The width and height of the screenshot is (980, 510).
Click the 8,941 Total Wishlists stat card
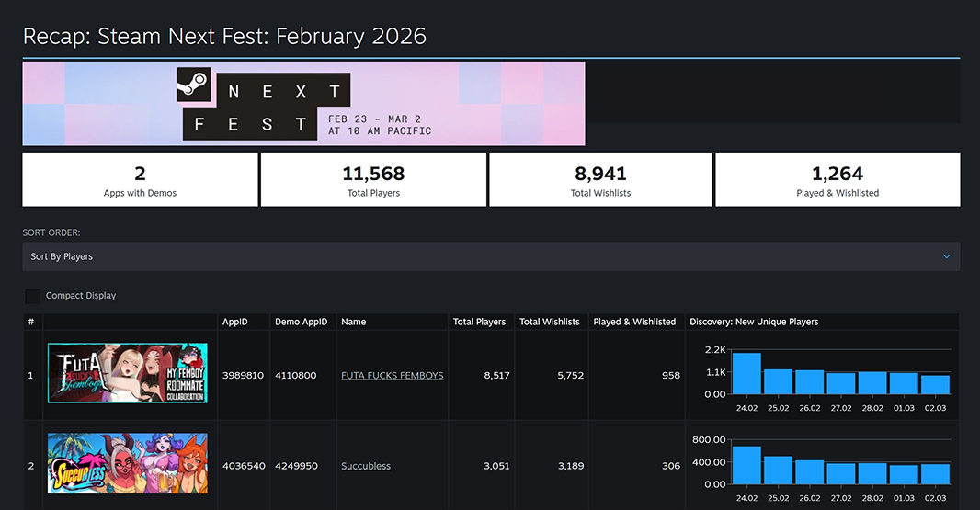pos(600,179)
